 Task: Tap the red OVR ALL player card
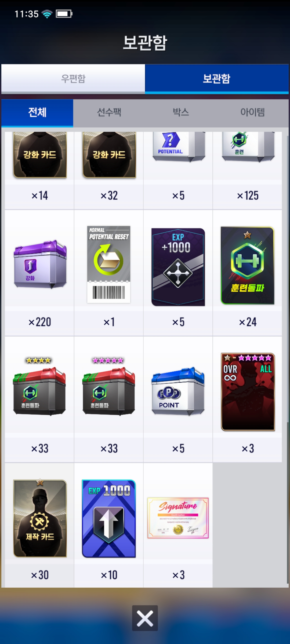[248, 392]
